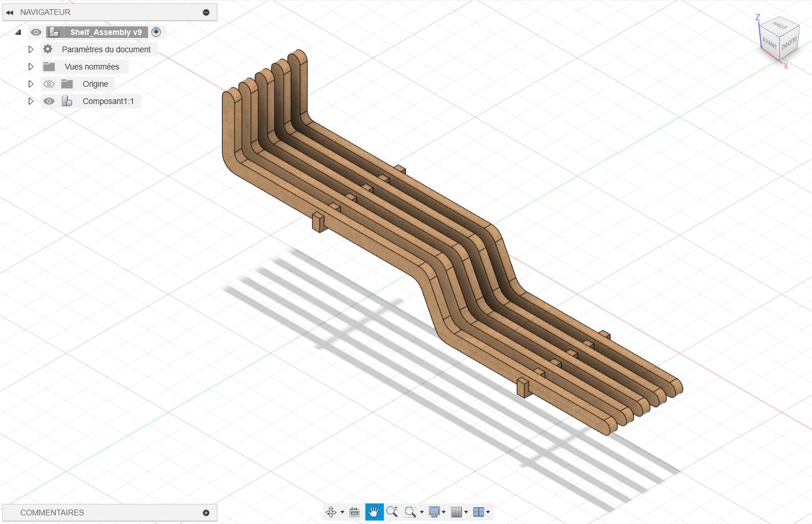Select Shelf_Assembly v9 in browser
Screen dimensions: 812x524
106,32
